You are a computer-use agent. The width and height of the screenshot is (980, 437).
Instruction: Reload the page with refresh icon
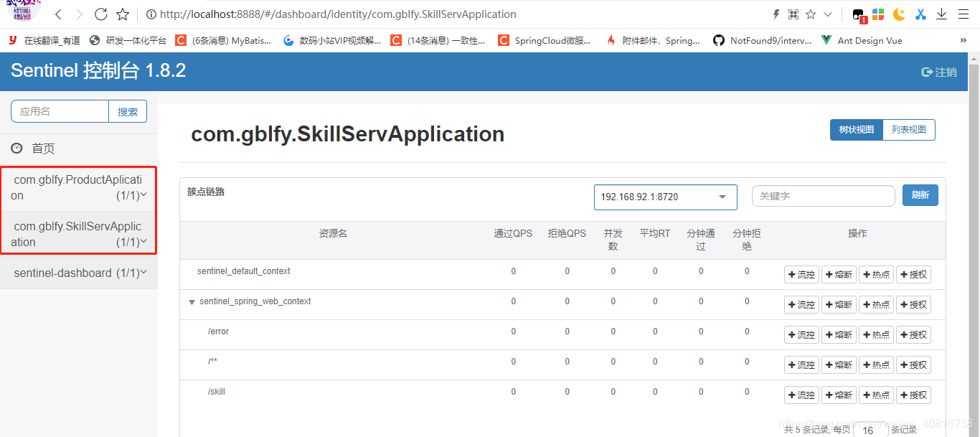tap(101, 14)
